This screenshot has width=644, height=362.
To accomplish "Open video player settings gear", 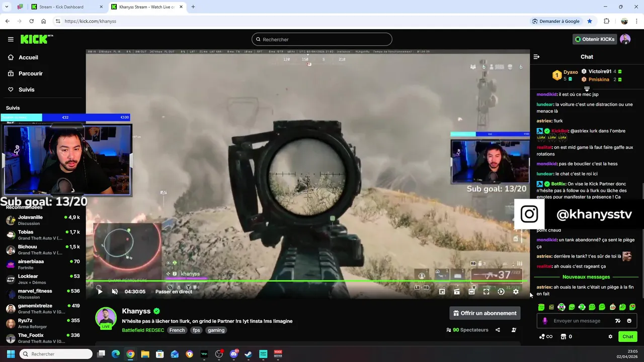I will coord(516,292).
